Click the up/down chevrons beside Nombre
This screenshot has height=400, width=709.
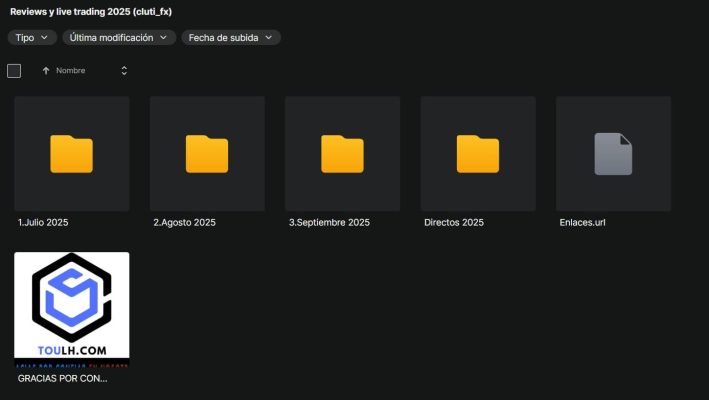click(124, 71)
